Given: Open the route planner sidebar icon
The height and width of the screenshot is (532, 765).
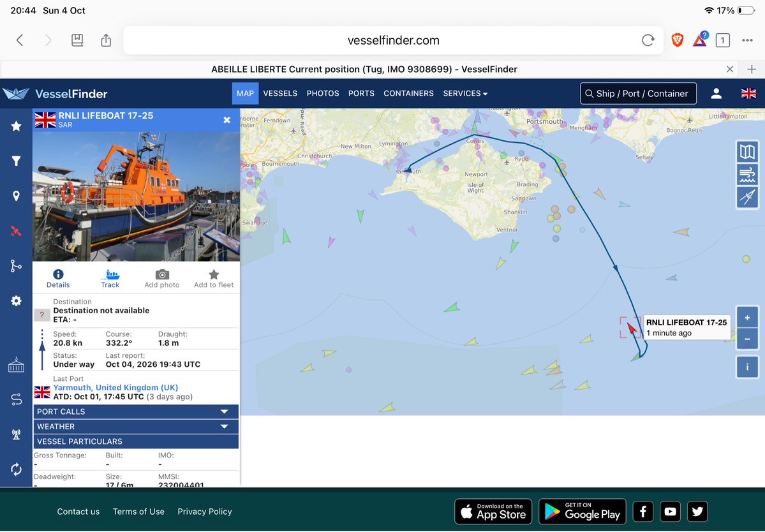Looking at the screenshot, I should point(16,399).
